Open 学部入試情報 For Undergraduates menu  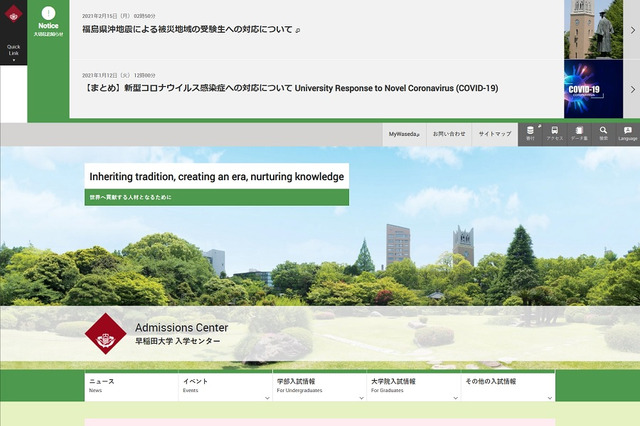[319, 386]
